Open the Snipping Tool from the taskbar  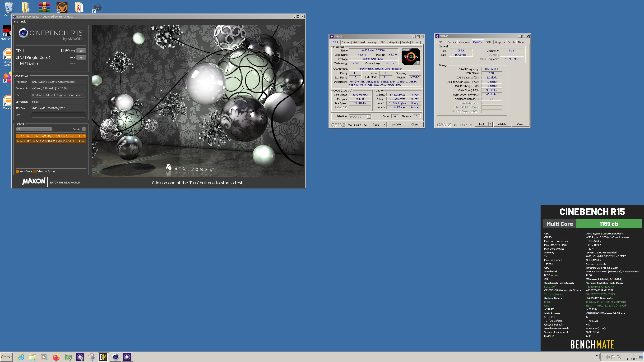pyautogui.click(x=92, y=357)
